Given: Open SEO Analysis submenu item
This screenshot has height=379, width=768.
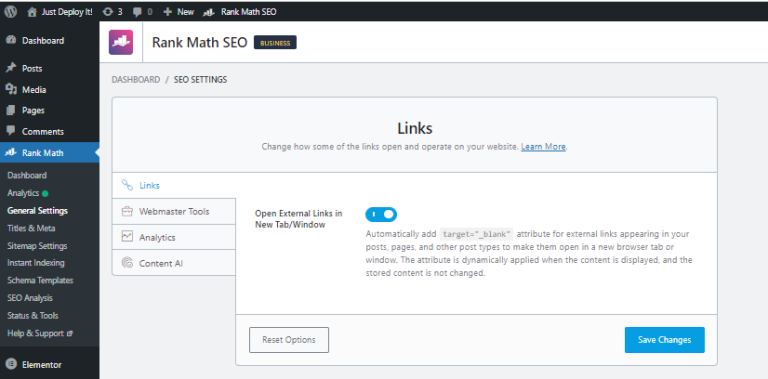Looking at the screenshot, I should 30,298.
